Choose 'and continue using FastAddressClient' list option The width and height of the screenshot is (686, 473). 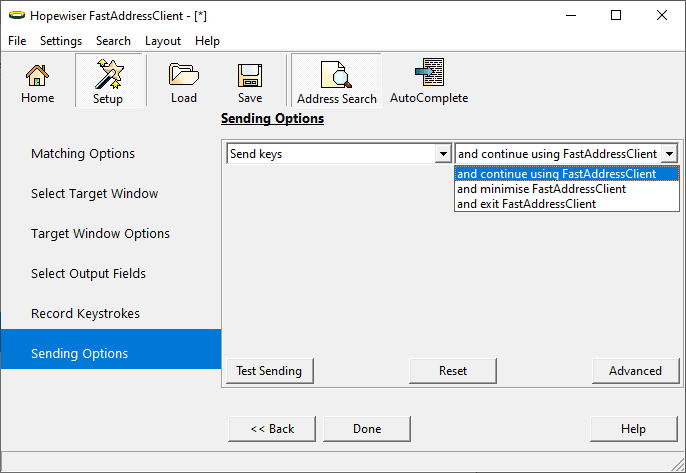[567, 174]
